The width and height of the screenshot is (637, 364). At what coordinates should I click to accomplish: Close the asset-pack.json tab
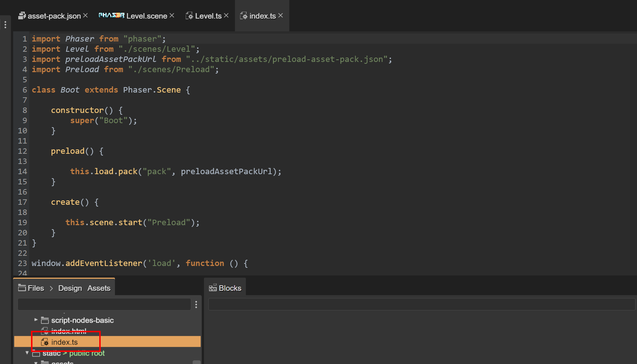[85, 16]
